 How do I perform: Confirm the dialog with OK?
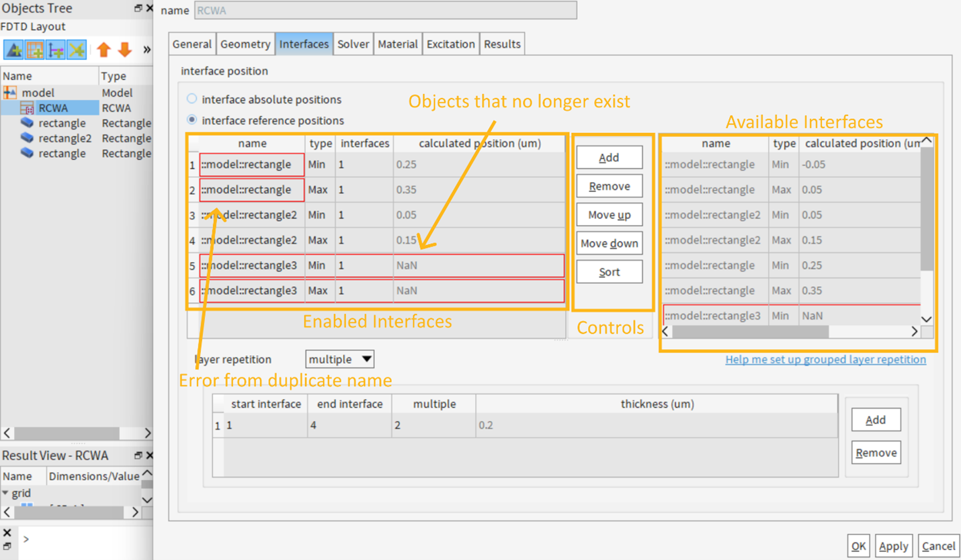pos(859,546)
